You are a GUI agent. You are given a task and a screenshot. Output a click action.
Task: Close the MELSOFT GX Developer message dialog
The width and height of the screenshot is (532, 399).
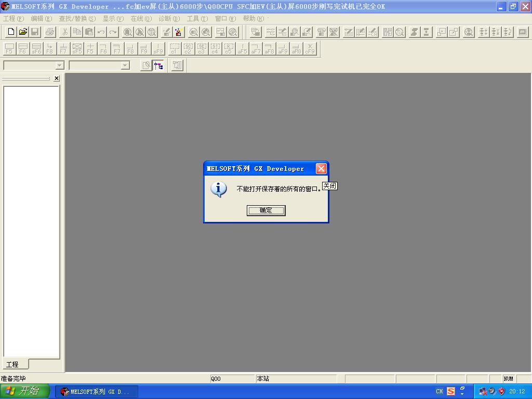coord(321,168)
